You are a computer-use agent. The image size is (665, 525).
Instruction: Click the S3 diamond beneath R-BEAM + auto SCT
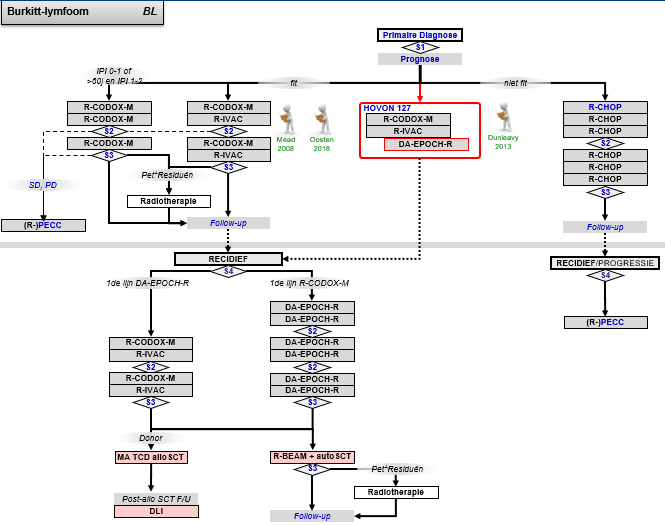[x=312, y=468]
